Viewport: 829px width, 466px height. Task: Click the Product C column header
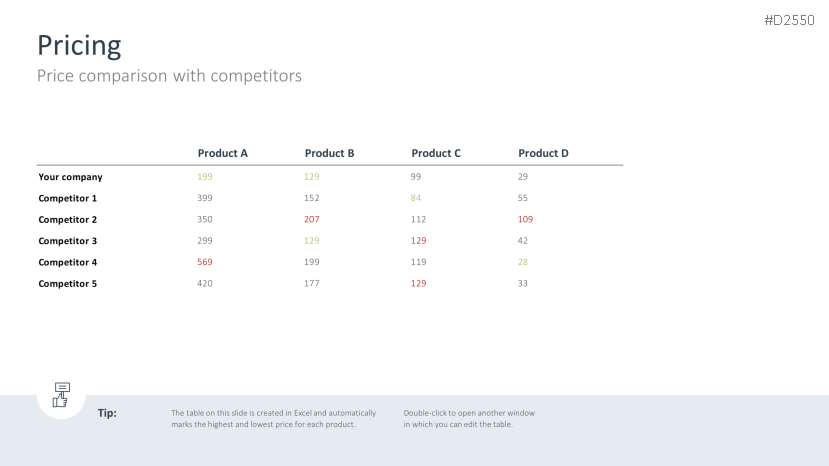click(x=436, y=153)
